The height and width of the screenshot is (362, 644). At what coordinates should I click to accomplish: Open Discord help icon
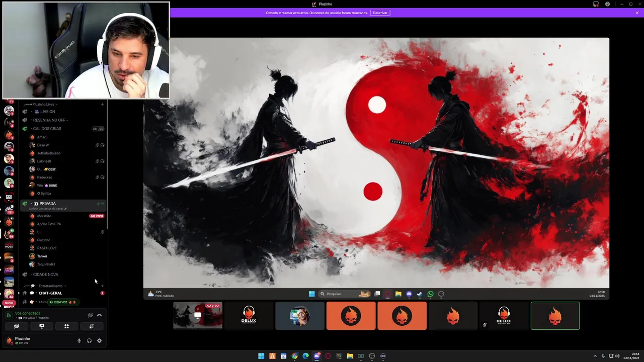[607, 4]
